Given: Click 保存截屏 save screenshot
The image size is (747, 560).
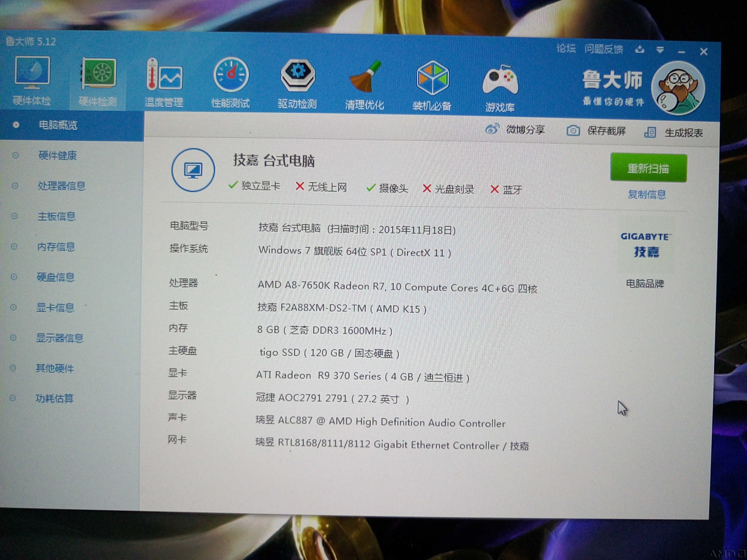Looking at the screenshot, I should click(607, 131).
